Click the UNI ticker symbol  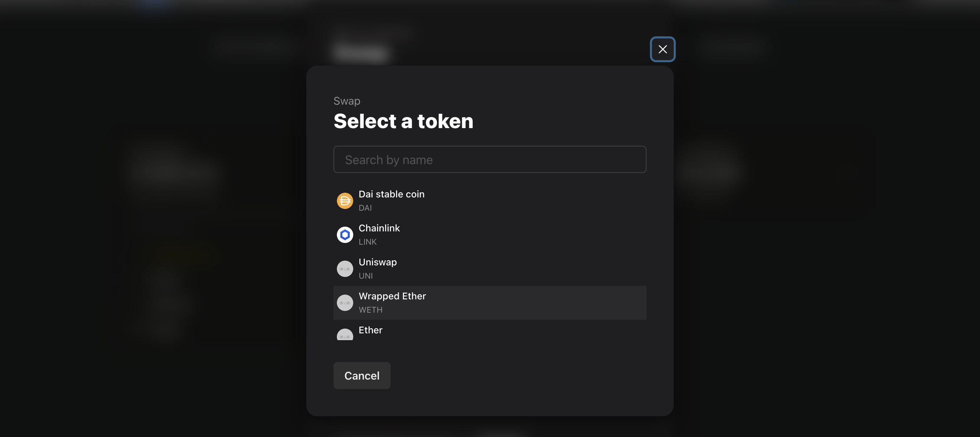coord(365,276)
